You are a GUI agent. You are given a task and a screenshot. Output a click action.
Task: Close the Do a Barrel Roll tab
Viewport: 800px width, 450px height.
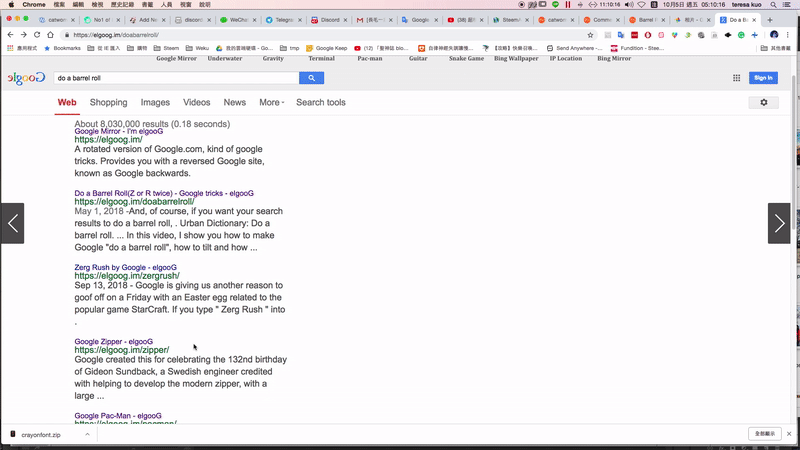coord(754,20)
